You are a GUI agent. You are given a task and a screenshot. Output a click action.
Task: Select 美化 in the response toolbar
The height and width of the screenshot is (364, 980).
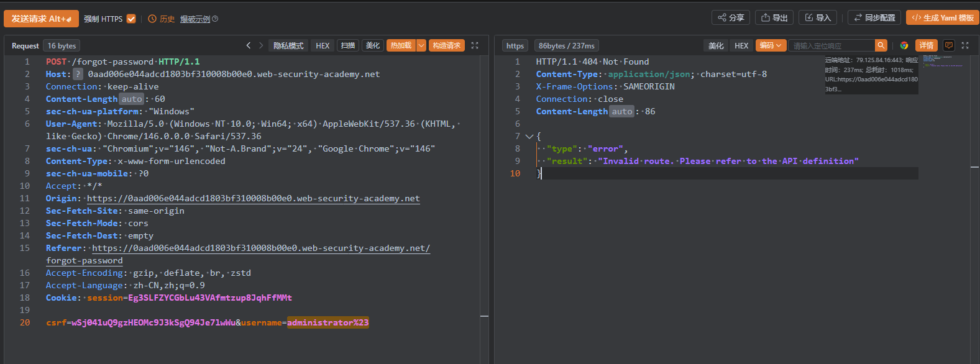tap(716, 45)
